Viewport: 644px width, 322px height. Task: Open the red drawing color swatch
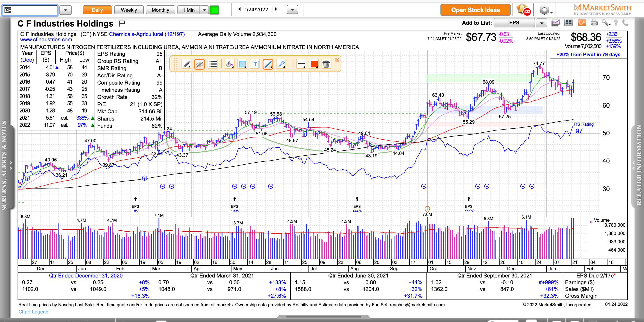tap(314, 64)
